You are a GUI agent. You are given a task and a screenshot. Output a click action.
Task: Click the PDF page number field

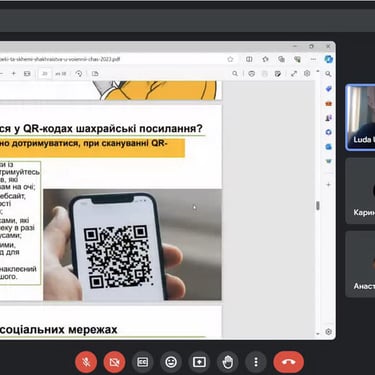[45, 74]
